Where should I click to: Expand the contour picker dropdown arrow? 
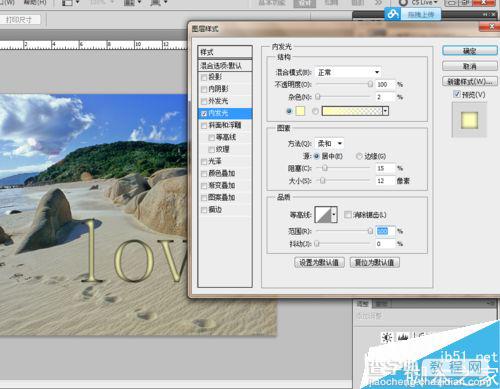[334, 214]
